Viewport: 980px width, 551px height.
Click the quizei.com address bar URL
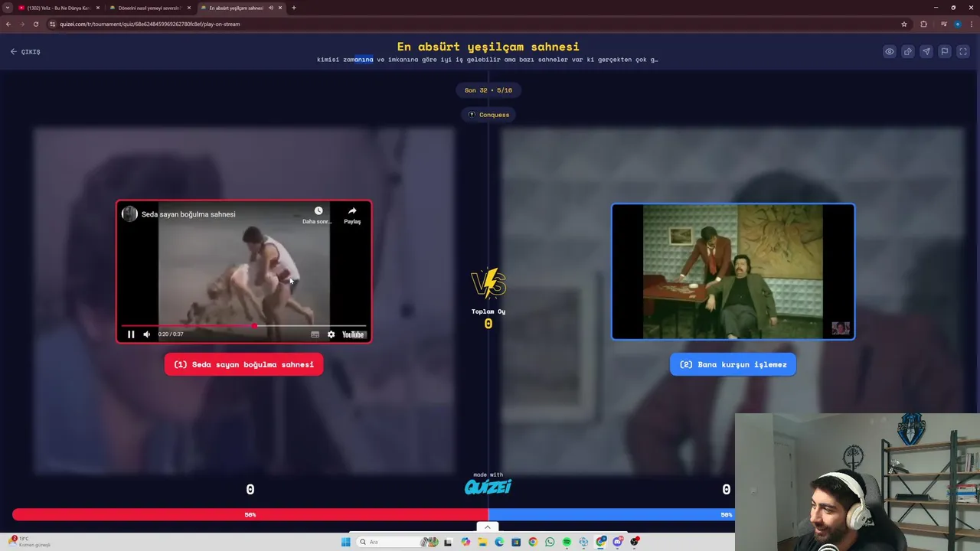150,24
